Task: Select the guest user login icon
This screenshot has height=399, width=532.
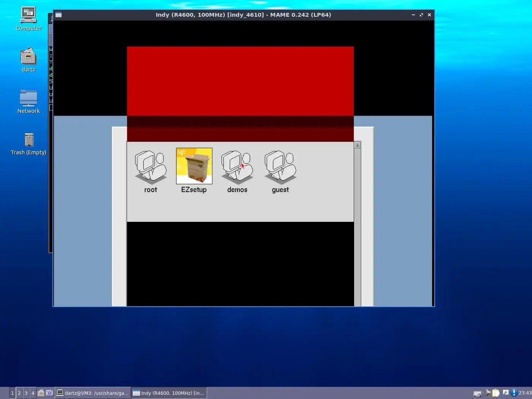Action: click(x=280, y=168)
